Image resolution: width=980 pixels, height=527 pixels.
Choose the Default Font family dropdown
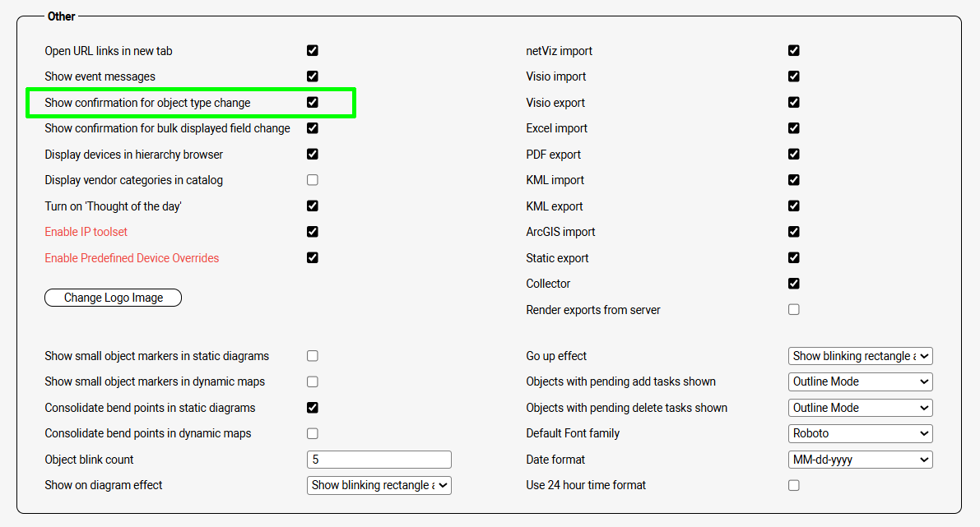pyautogui.click(x=860, y=433)
